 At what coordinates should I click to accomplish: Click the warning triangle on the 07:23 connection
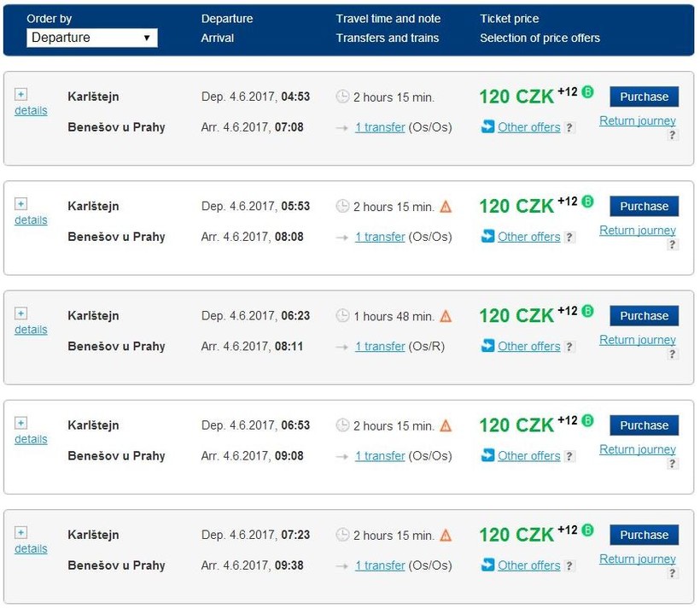point(446,536)
